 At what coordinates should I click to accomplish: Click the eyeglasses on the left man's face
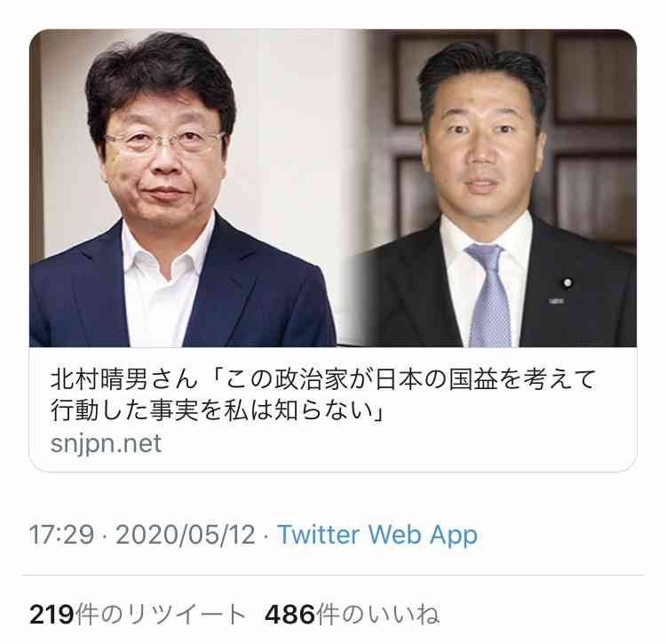click(163, 141)
